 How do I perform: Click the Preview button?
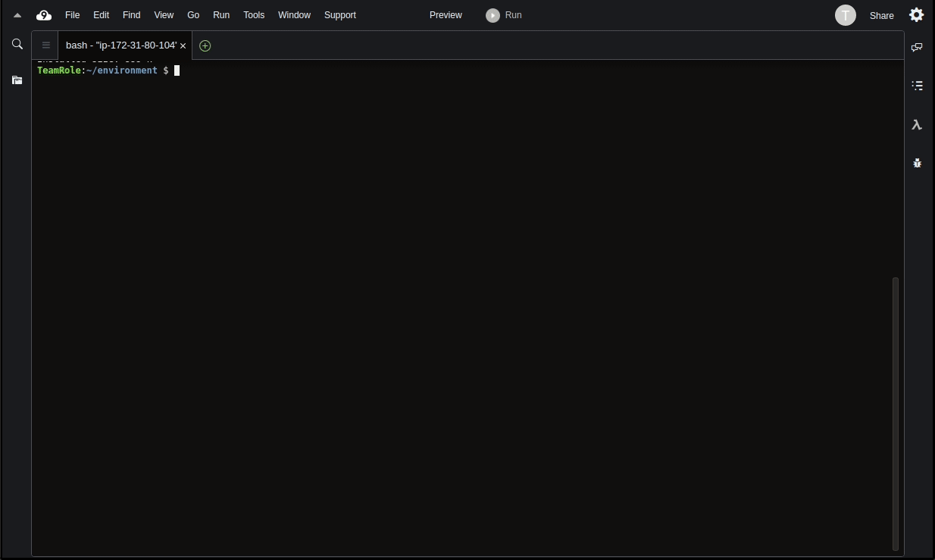click(446, 15)
